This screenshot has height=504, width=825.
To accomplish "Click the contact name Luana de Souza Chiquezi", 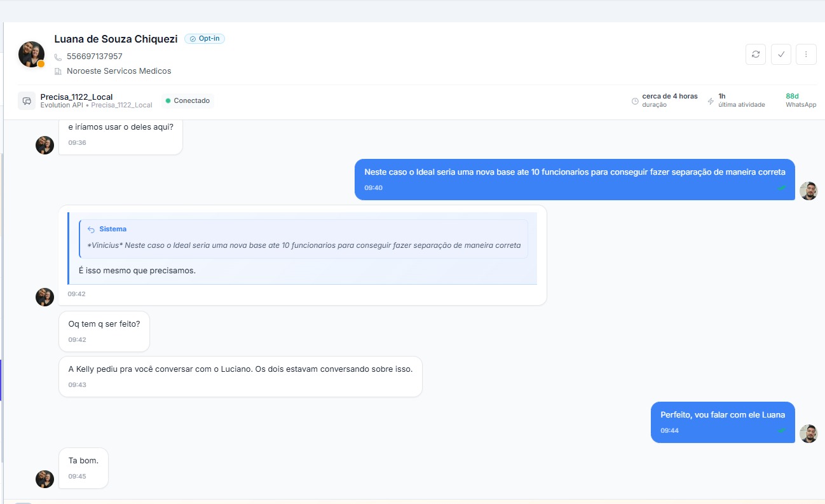I will (x=116, y=39).
